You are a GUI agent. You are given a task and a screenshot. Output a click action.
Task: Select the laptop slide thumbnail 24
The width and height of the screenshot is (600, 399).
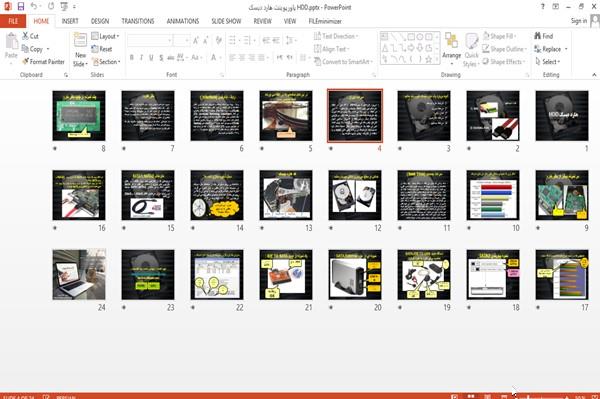click(x=79, y=274)
